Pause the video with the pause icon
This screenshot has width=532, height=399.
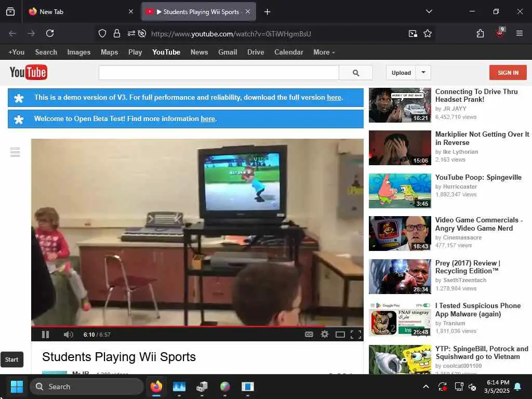click(46, 335)
